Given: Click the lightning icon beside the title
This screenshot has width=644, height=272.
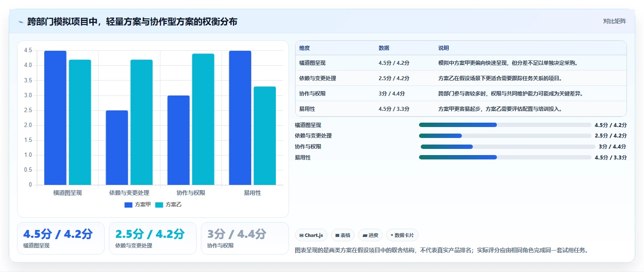Looking at the screenshot, I should (x=21, y=22).
